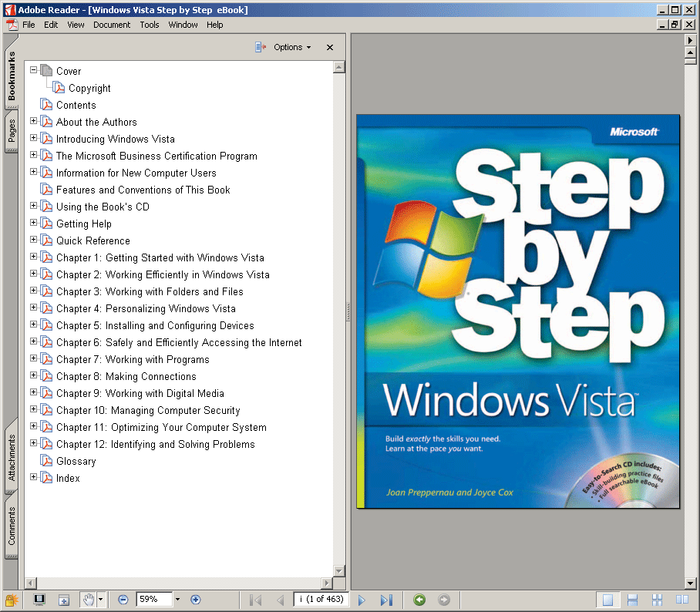Click the toolbar expand arrow at top right
700x612 pixels.
[690, 40]
